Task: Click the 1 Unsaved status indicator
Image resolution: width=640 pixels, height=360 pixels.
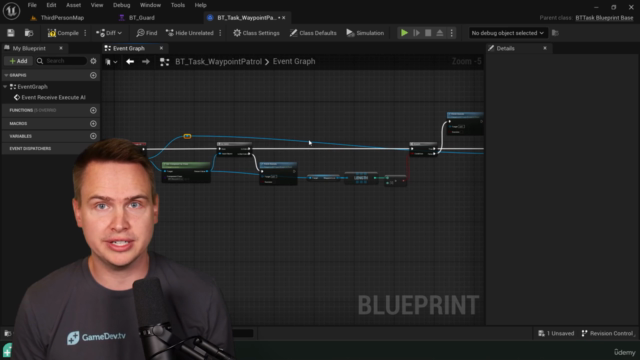Action: coord(556,333)
